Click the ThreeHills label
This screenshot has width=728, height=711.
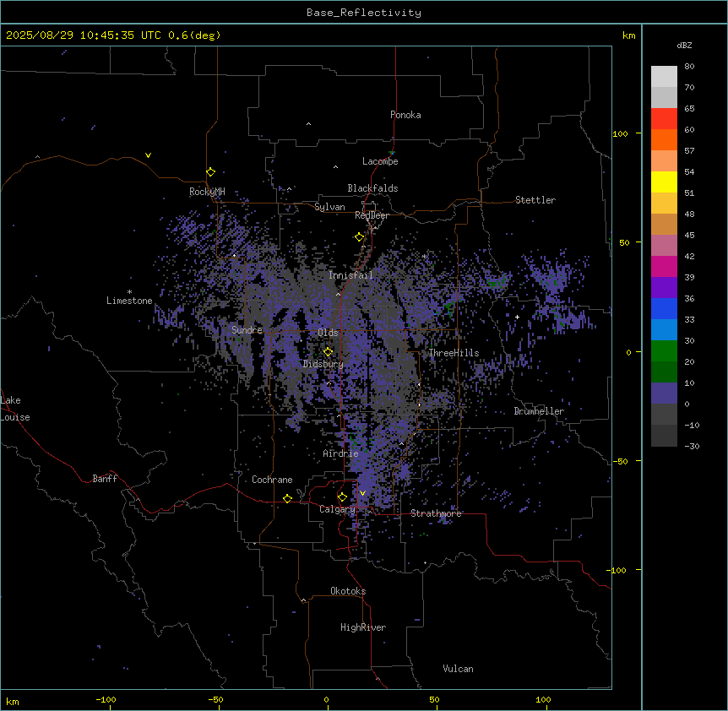(454, 353)
